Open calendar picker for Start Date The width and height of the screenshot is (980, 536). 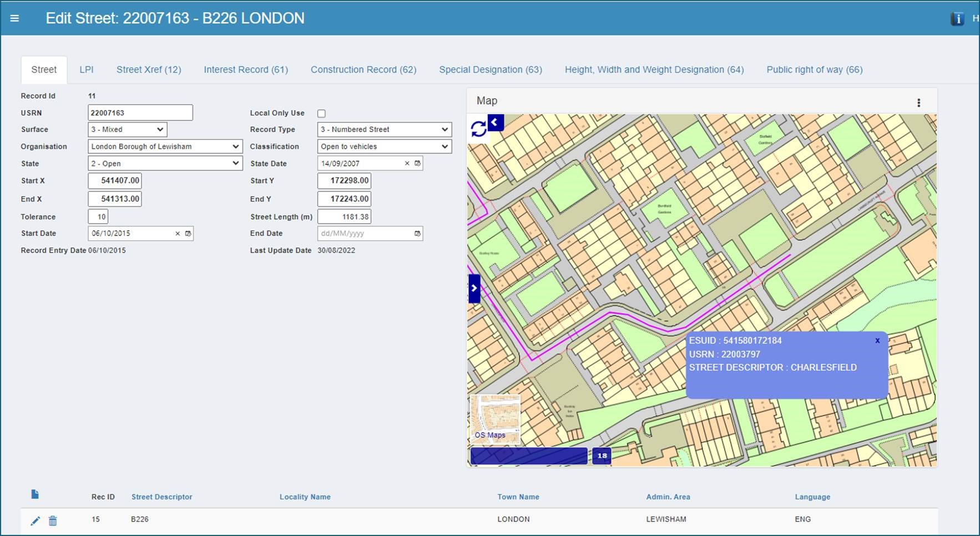point(188,234)
